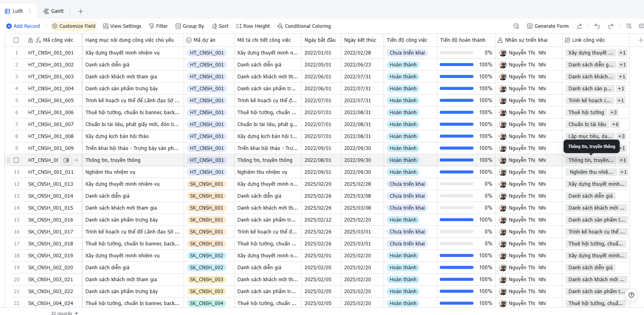Click Add Record button
Image resolution: width=644 pixels, height=315 pixels.
click(23, 26)
